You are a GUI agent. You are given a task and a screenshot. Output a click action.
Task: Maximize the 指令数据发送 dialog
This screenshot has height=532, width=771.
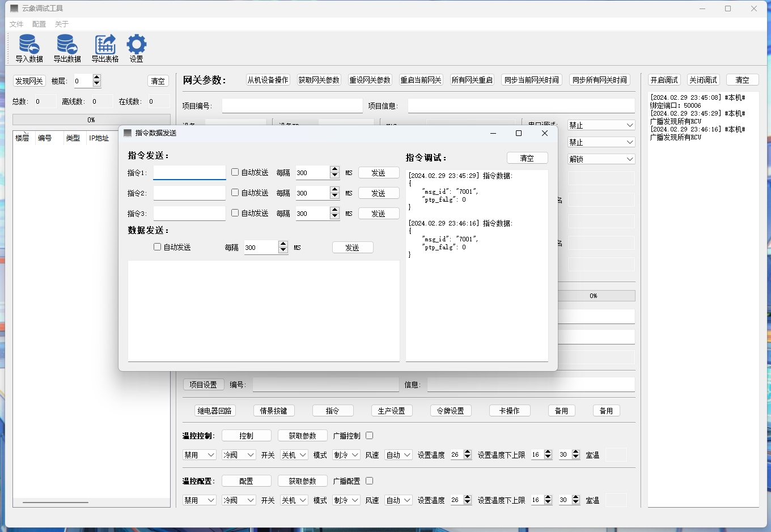coord(518,133)
